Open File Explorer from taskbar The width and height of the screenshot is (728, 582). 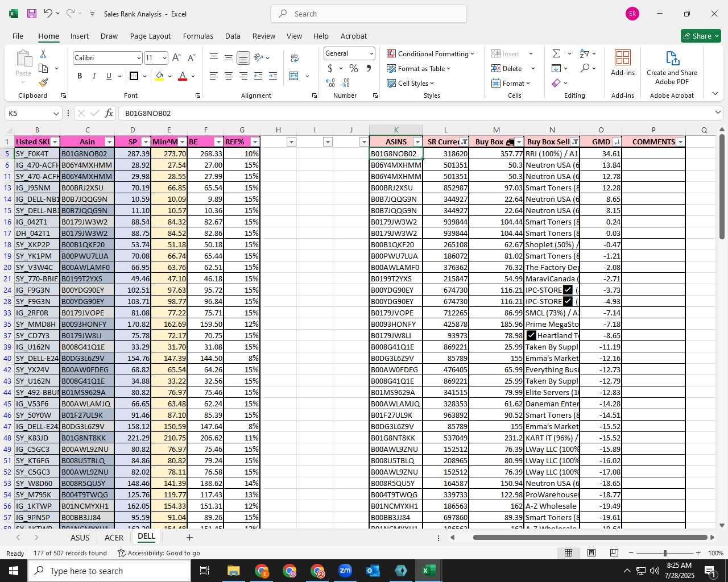click(234, 571)
